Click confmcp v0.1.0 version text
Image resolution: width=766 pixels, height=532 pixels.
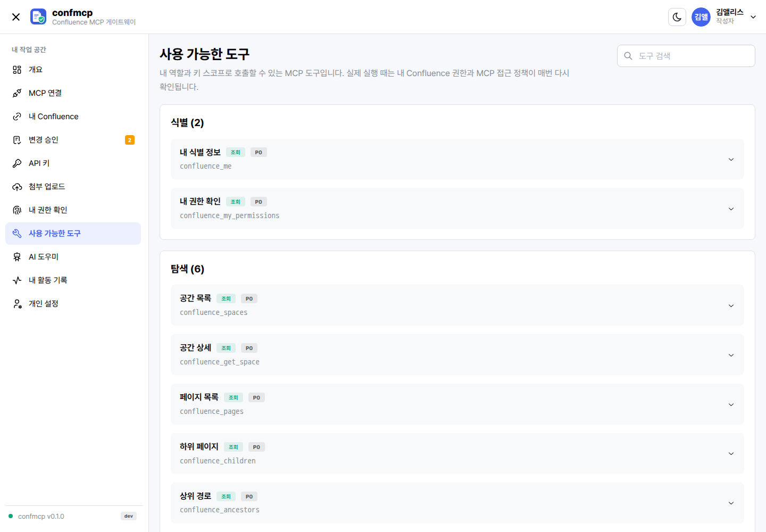41,517
